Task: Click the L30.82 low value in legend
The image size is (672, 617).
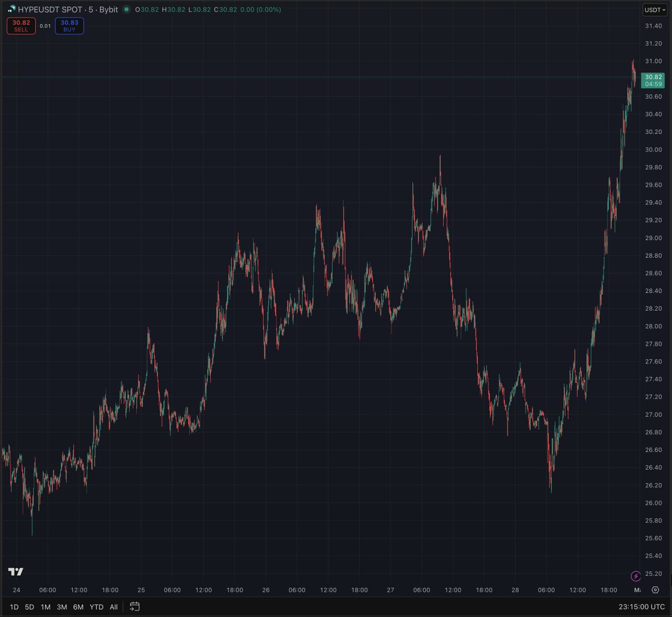Action: pyautogui.click(x=199, y=10)
